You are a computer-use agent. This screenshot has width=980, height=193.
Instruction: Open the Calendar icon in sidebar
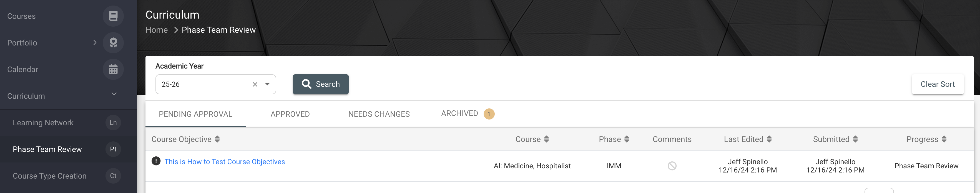pyautogui.click(x=113, y=69)
